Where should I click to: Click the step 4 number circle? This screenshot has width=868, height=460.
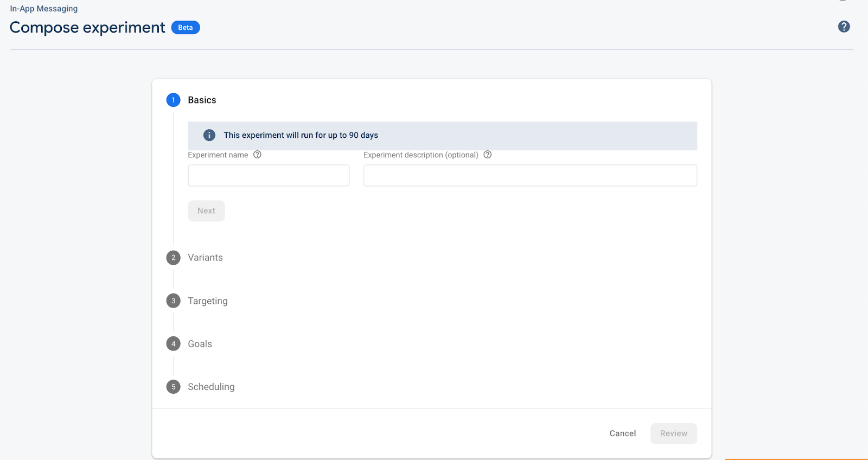173,344
